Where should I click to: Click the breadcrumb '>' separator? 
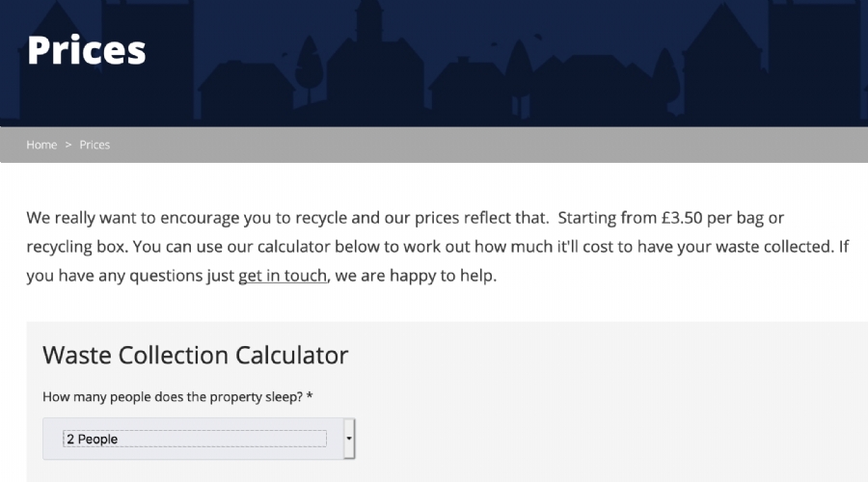68,145
